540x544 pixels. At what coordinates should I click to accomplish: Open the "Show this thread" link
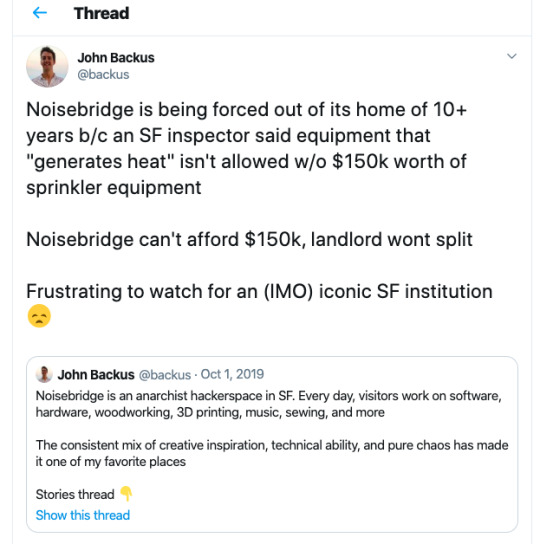(83, 515)
